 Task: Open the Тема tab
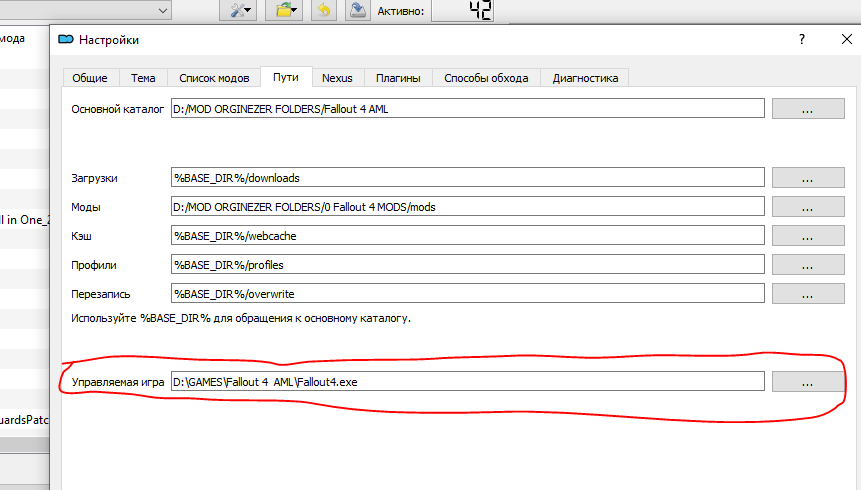143,77
